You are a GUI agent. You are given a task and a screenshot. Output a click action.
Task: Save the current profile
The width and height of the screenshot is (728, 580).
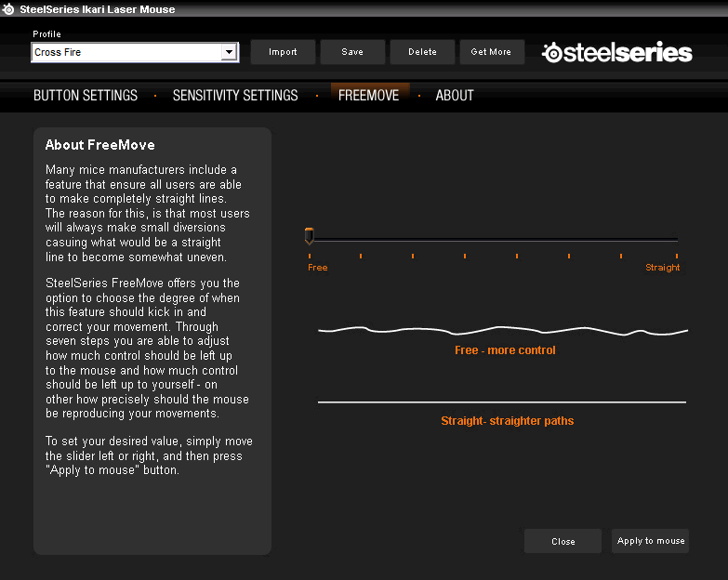(352, 52)
